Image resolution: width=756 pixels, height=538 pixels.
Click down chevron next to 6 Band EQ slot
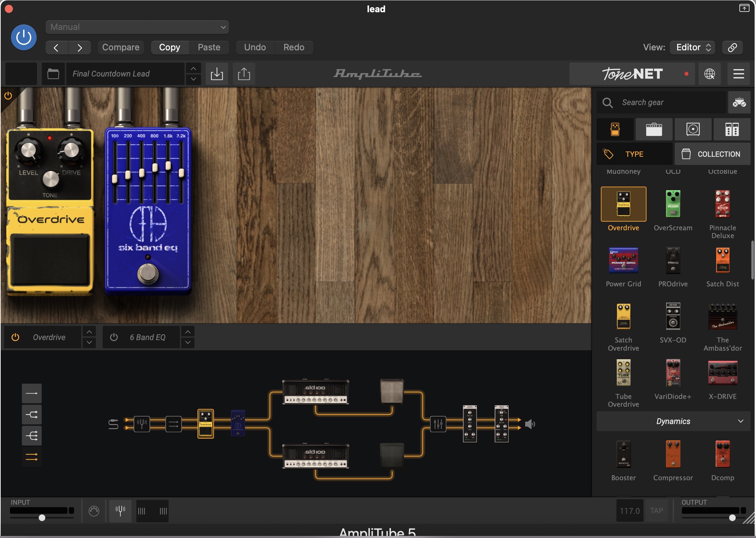pyautogui.click(x=188, y=342)
